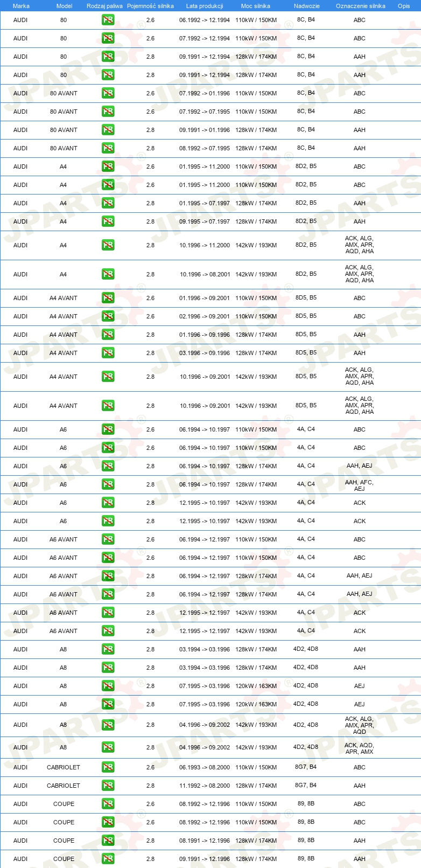The width and height of the screenshot is (421, 868).
Task: Select fuel icon for 80 AVANT 07.1992 -> 07.1995
Action: (108, 112)
